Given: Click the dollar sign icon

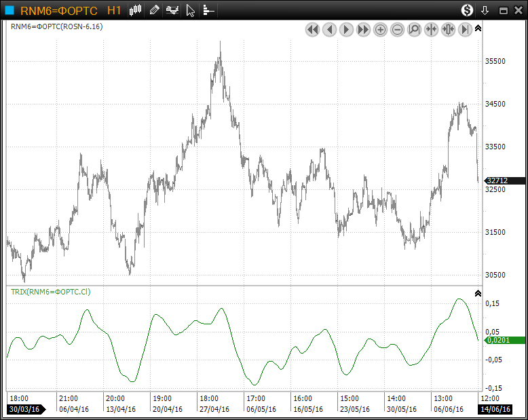Looking at the screenshot, I should click(x=467, y=10).
